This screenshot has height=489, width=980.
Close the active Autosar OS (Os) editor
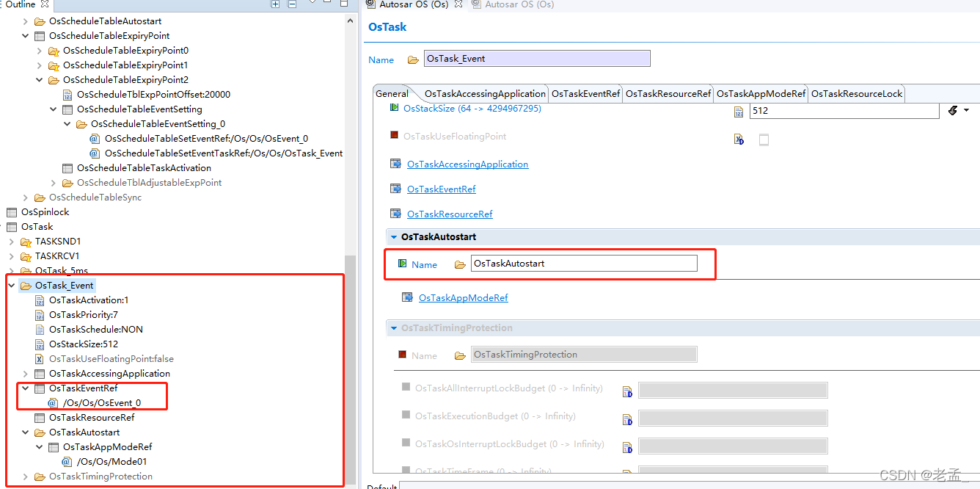click(x=458, y=4)
